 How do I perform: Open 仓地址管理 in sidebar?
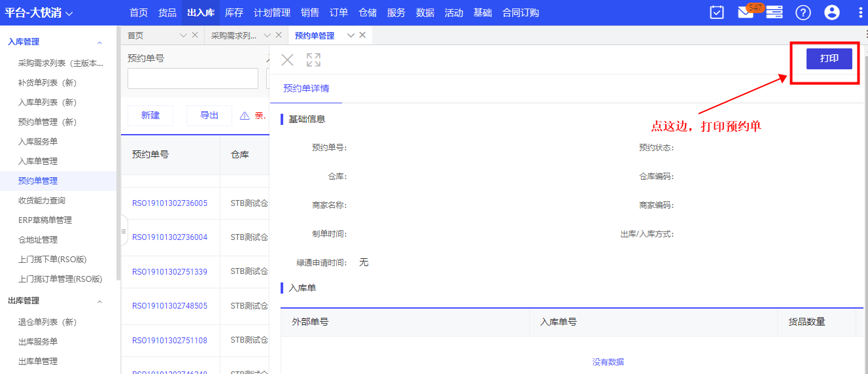click(38, 240)
